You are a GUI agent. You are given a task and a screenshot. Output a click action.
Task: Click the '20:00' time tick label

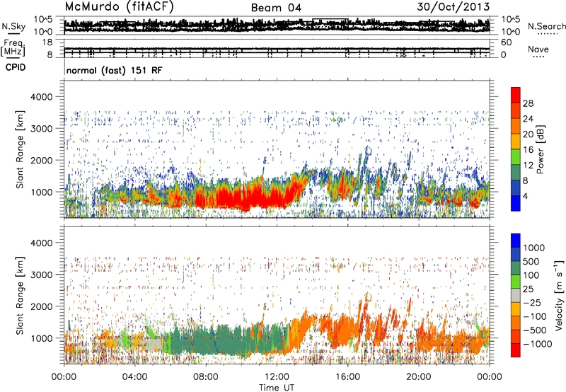(419, 377)
